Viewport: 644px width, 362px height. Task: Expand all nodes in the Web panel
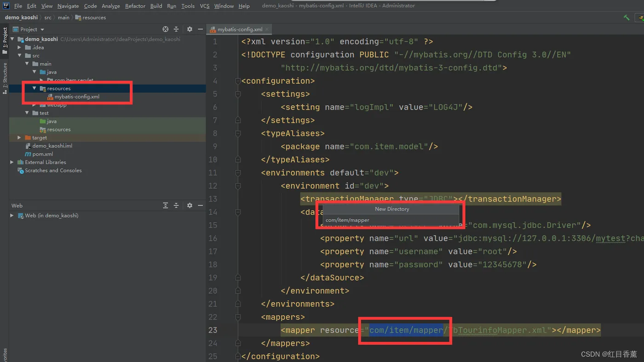(x=166, y=205)
